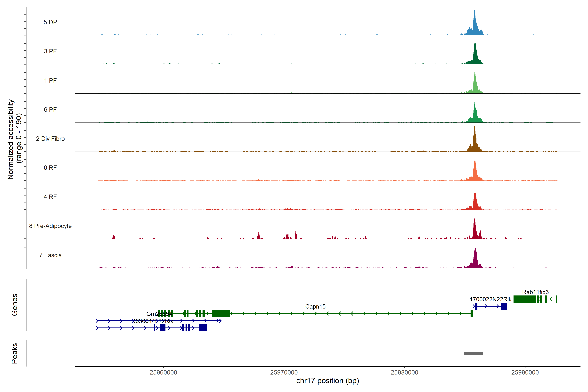This screenshot has height=392, width=588.
Task: Click the large green Rab11fip3 exon block
Action: 524,299
